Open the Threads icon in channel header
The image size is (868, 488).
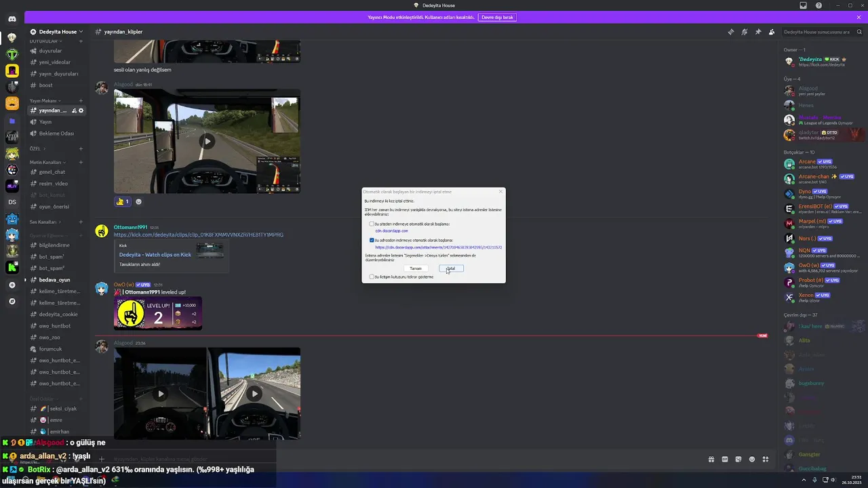point(730,32)
